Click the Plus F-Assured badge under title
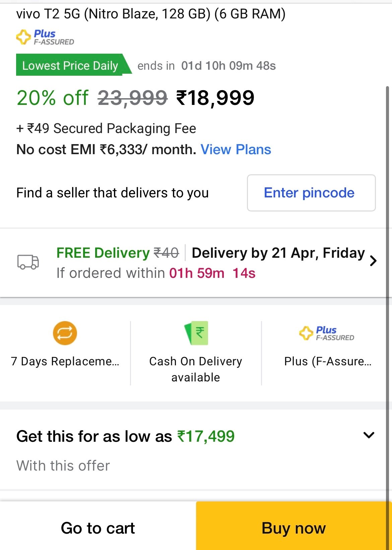 [45, 37]
